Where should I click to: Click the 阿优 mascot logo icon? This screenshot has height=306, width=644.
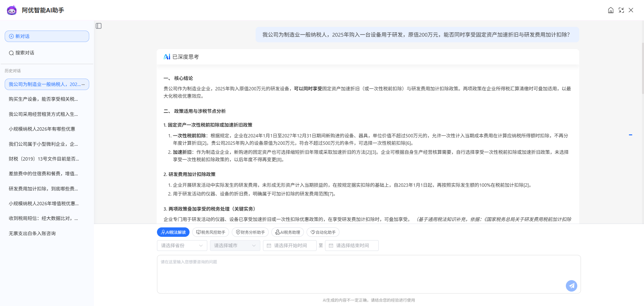pos(12,10)
